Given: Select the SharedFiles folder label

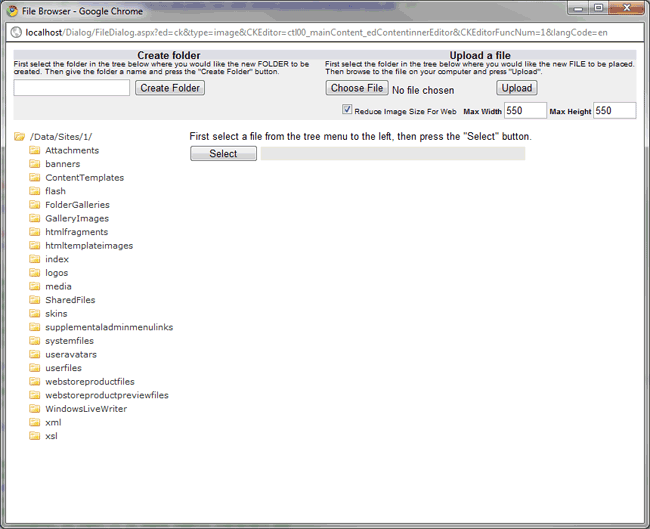Looking at the screenshot, I should coord(70,300).
